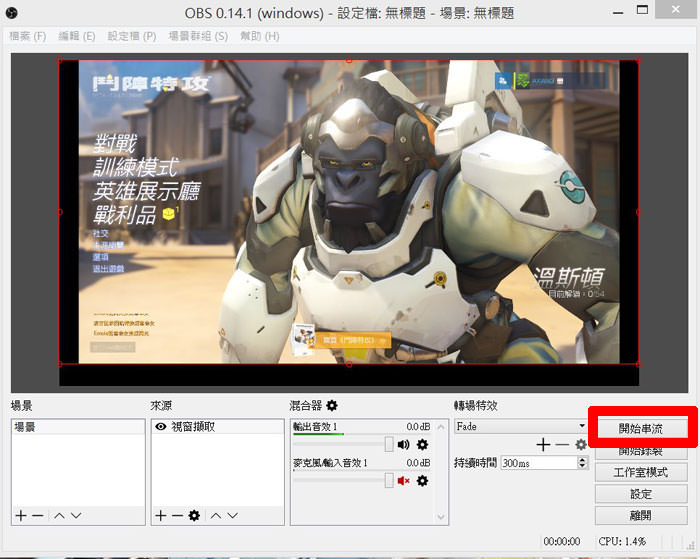Open the 幫助 (H) menu
Image resolution: width=700 pixels, height=559 pixels.
[x=260, y=36]
